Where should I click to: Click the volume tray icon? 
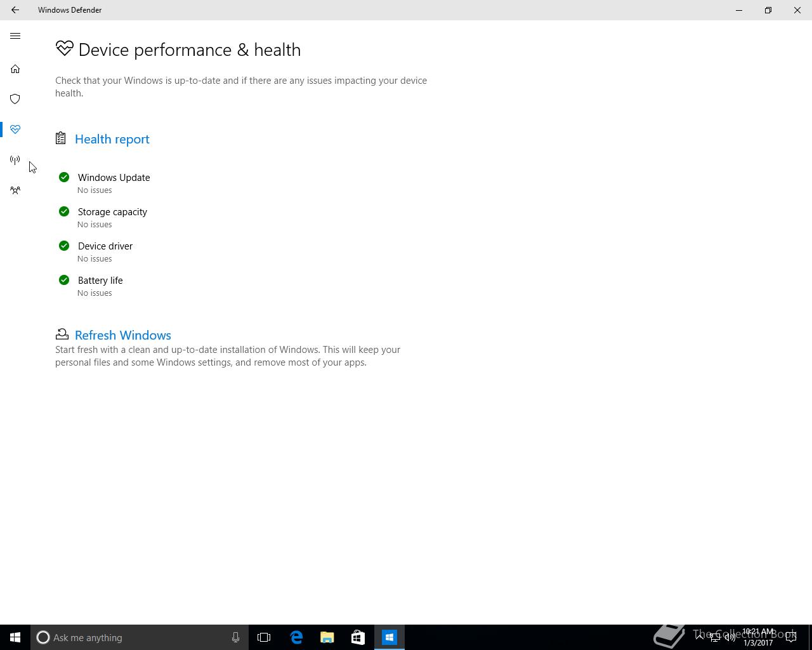coord(730,637)
